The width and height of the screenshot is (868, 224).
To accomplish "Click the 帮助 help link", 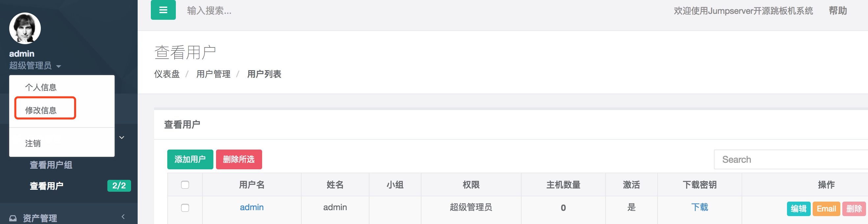I will pos(837,11).
